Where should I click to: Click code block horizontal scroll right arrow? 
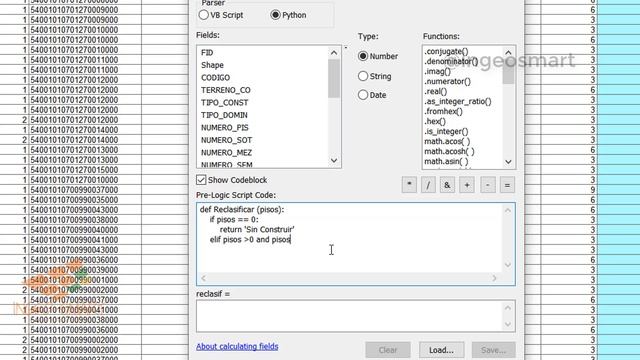(x=494, y=278)
